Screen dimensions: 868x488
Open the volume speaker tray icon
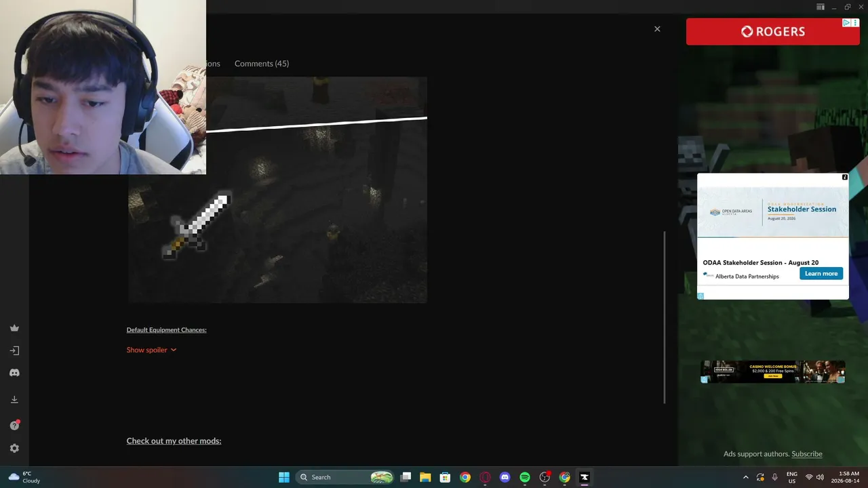tap(820, 477)
